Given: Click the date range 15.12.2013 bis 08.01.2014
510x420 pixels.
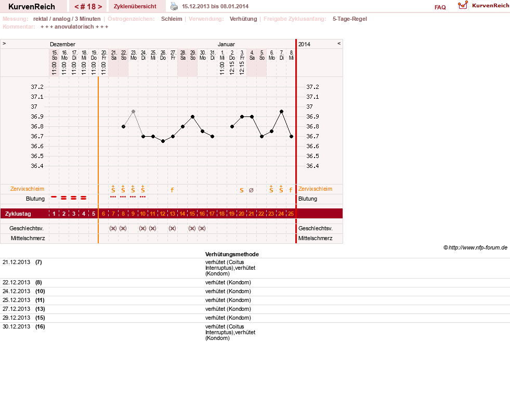Looking at the screenshot, I should coord(215,6).
